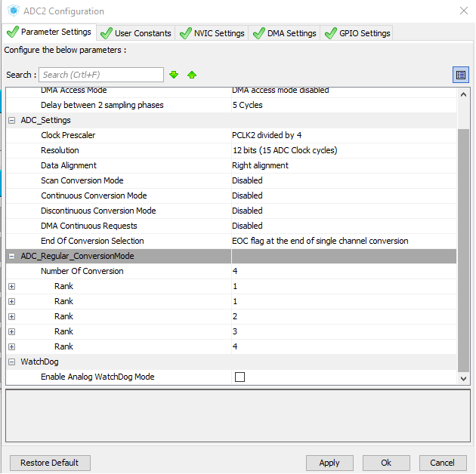Collapse the ADC_Regular_ConversionMode section

coord(11,257)
